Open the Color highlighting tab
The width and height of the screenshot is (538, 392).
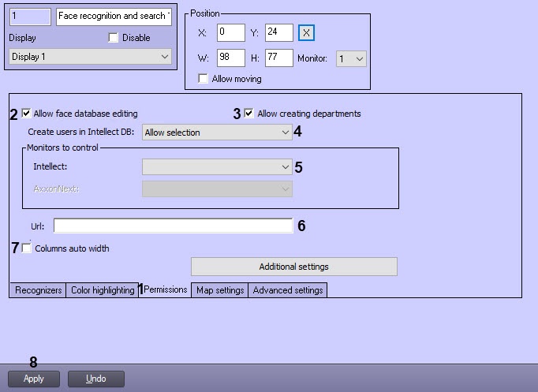[103, 290]
